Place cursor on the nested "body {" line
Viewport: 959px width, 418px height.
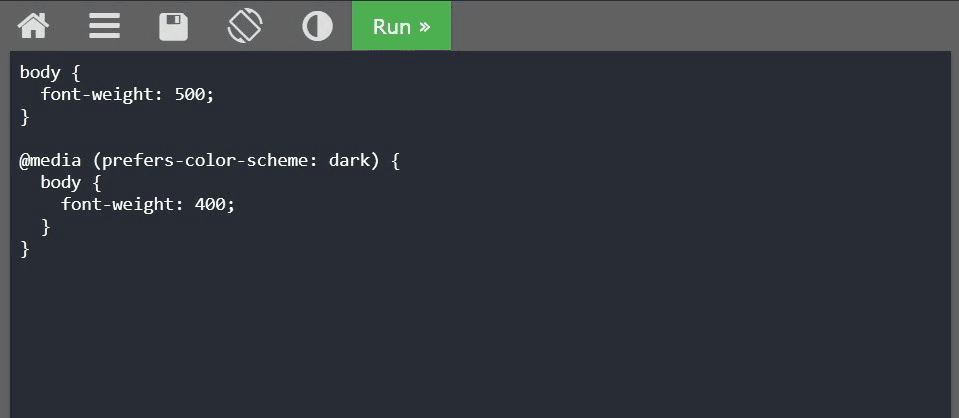(71, 183)
